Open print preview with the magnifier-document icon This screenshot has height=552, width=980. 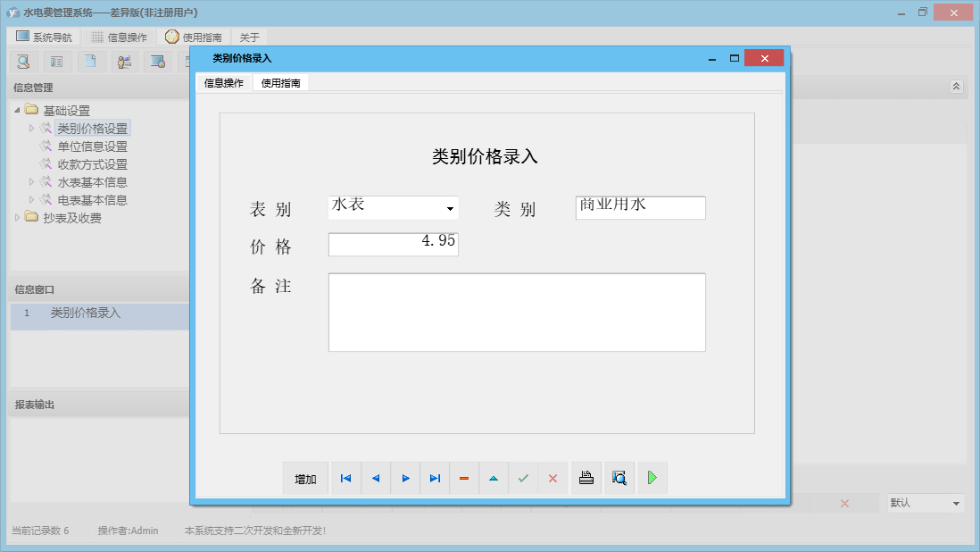(x=619, y=478)
